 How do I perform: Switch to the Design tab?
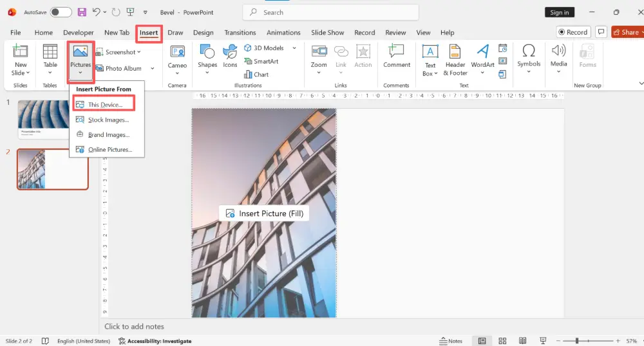pos(204,32)
